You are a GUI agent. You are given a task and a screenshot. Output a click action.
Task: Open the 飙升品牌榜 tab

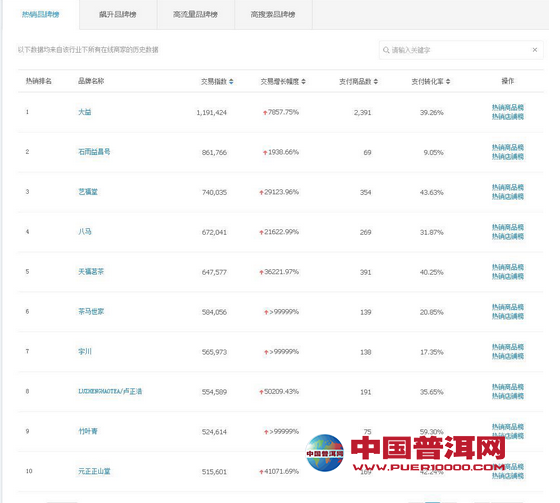pyautogui.click(x=118, y=15)
